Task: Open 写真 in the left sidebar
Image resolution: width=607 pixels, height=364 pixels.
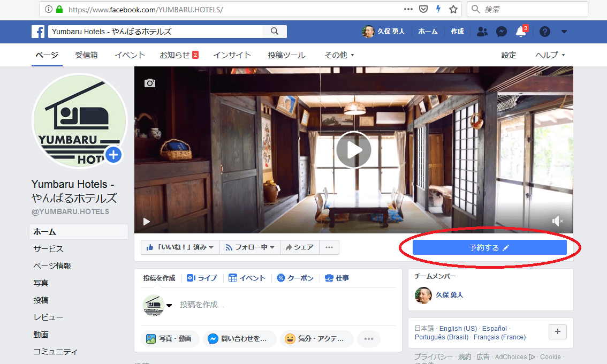Action: 41,283
